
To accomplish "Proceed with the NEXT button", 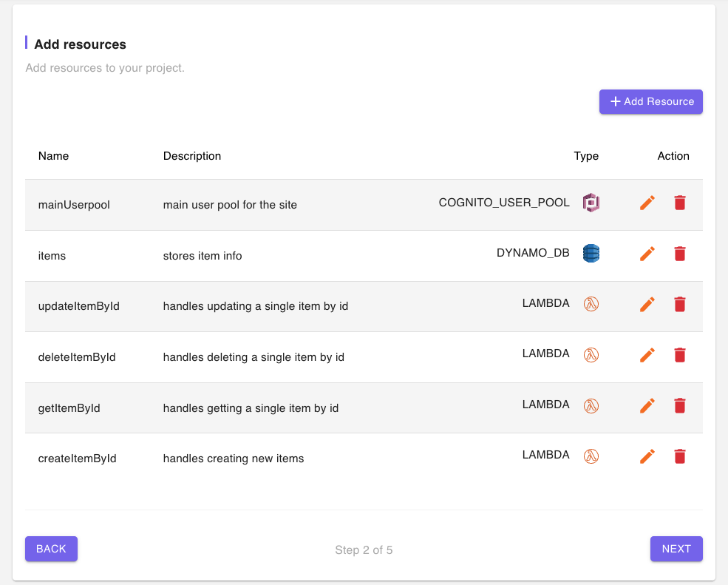I will (676, 549).
